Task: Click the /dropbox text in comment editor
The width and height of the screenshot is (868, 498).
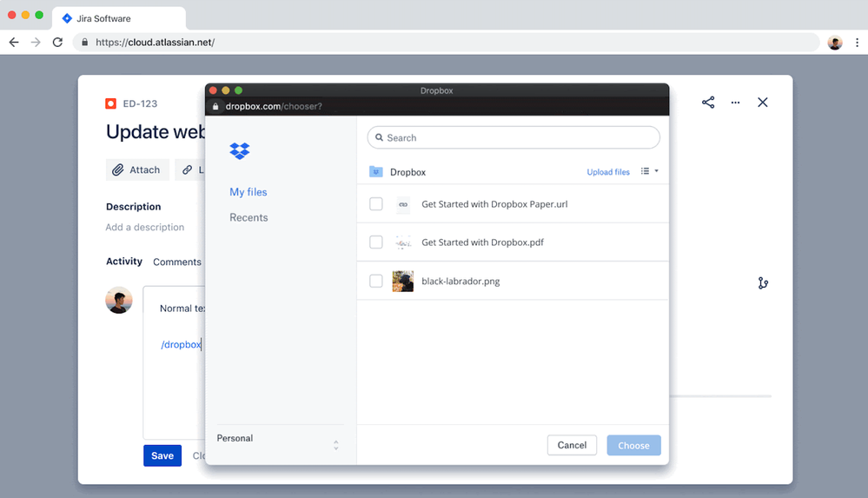Action: coord(181,344)
